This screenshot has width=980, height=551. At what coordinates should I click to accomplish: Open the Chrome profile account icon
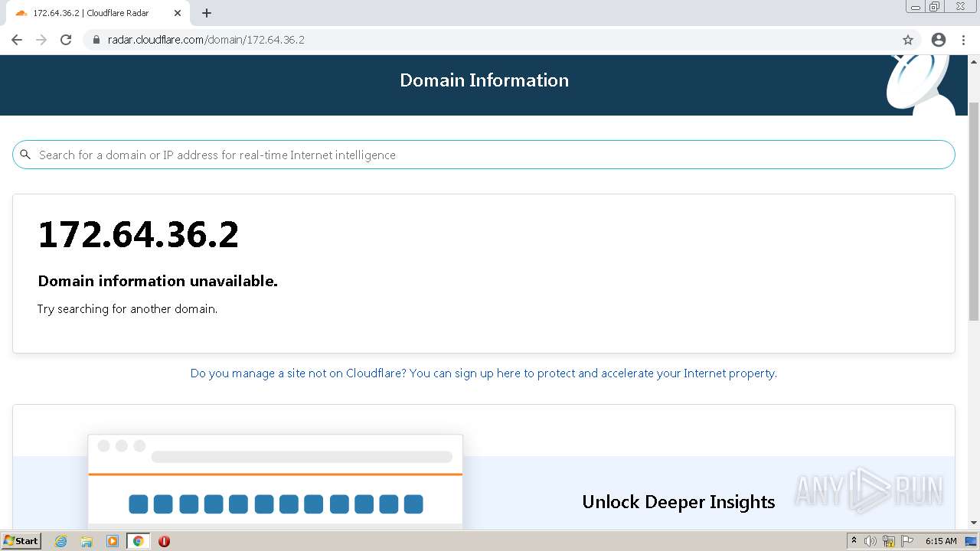939,40
